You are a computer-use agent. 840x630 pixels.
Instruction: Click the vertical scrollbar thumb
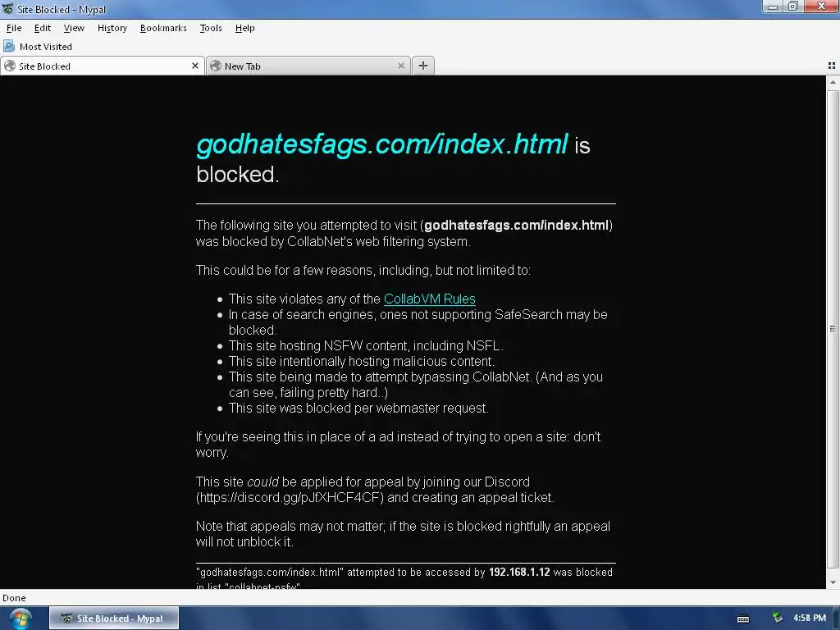pos(833,329)
